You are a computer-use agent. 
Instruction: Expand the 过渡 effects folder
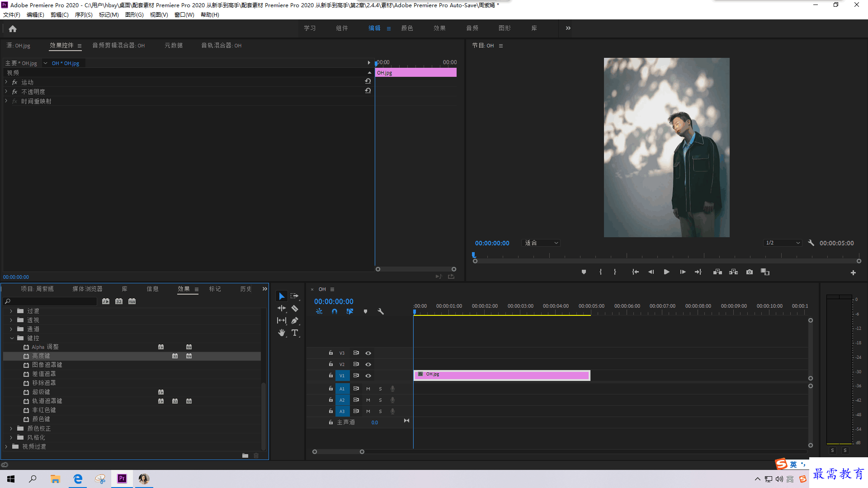11,311
